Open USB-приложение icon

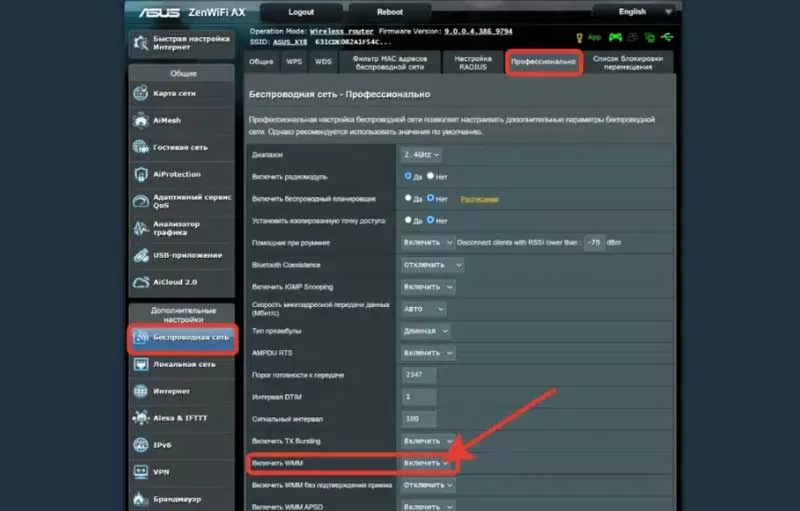[x=141, y=255]
